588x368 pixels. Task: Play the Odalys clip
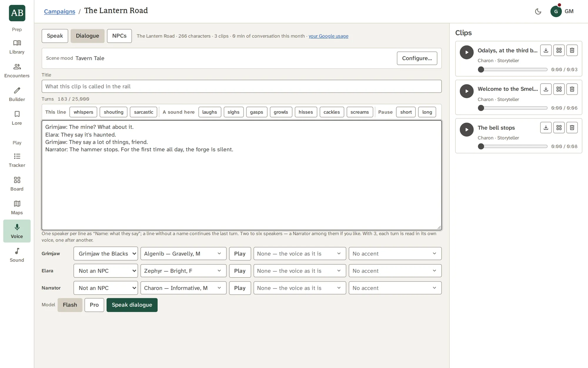click(467, 52)
